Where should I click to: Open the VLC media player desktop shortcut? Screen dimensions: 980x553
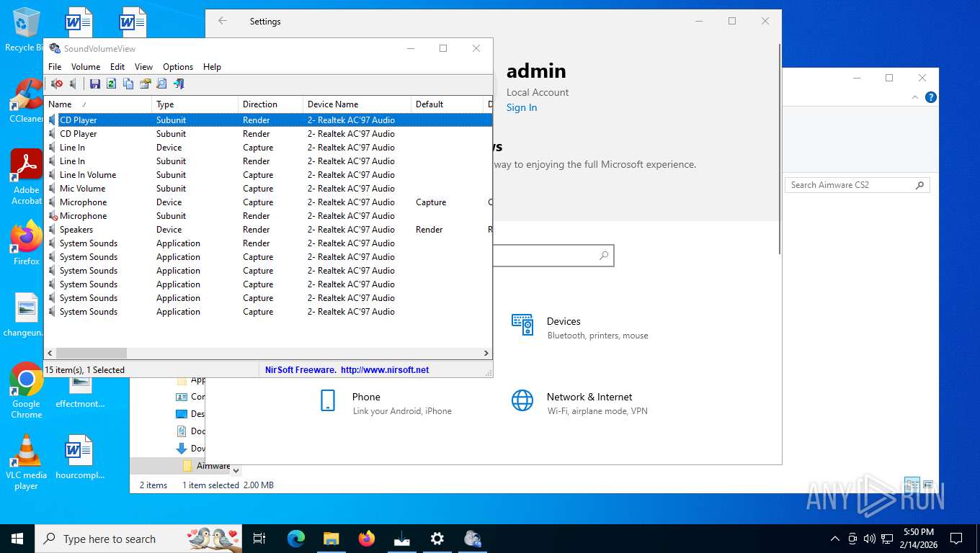point(27,462)
